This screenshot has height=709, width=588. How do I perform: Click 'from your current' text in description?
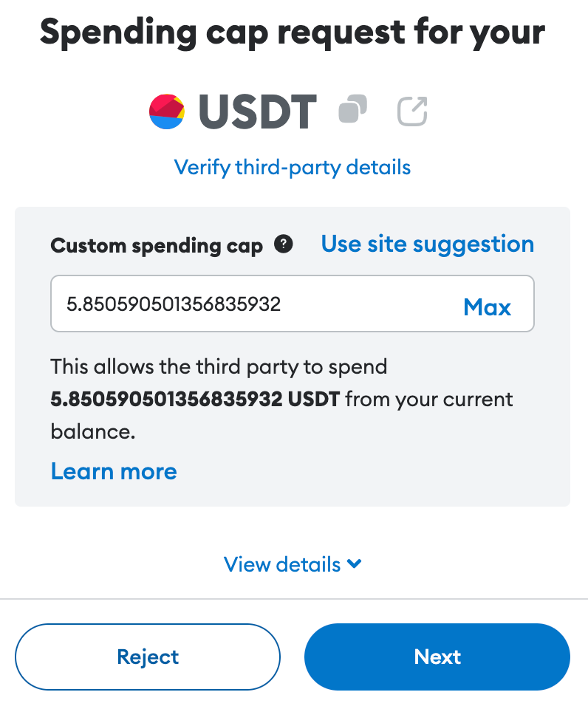point(428,400)
